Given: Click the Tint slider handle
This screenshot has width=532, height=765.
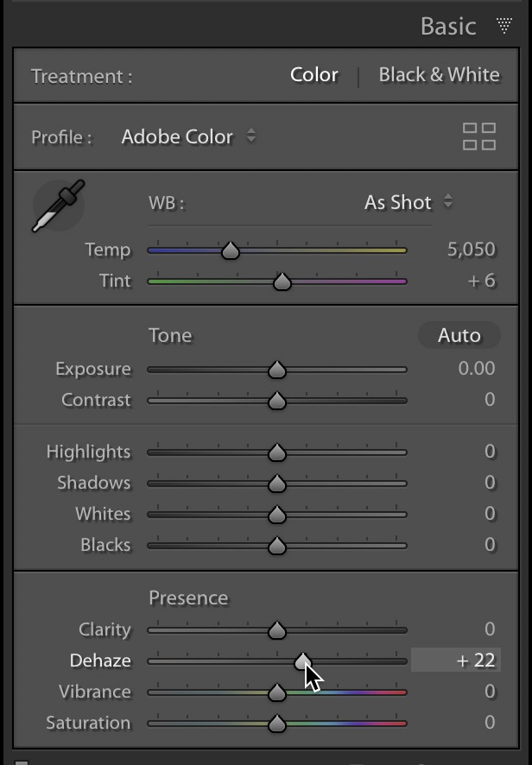Looking at the screenshot, I should point(282,281).
